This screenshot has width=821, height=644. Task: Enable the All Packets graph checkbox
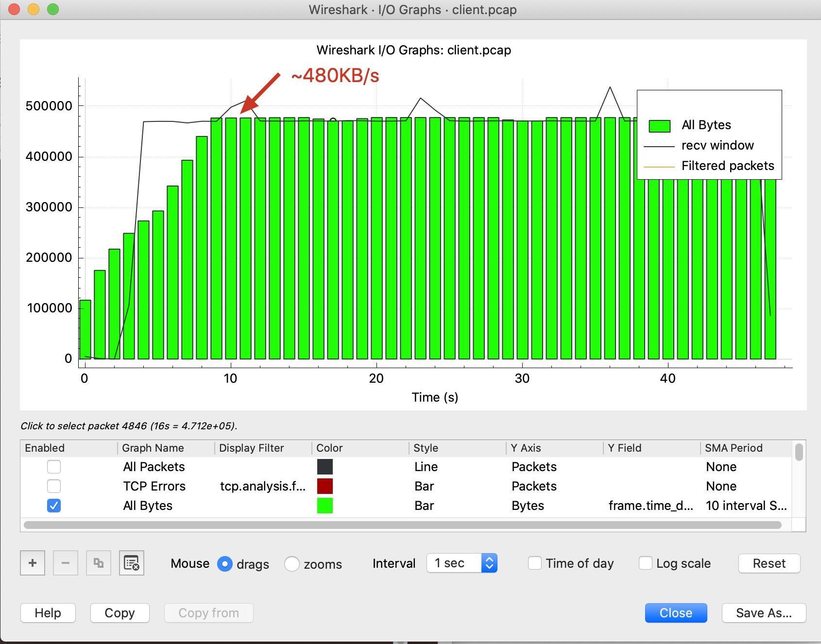click(x=54, y=467)
